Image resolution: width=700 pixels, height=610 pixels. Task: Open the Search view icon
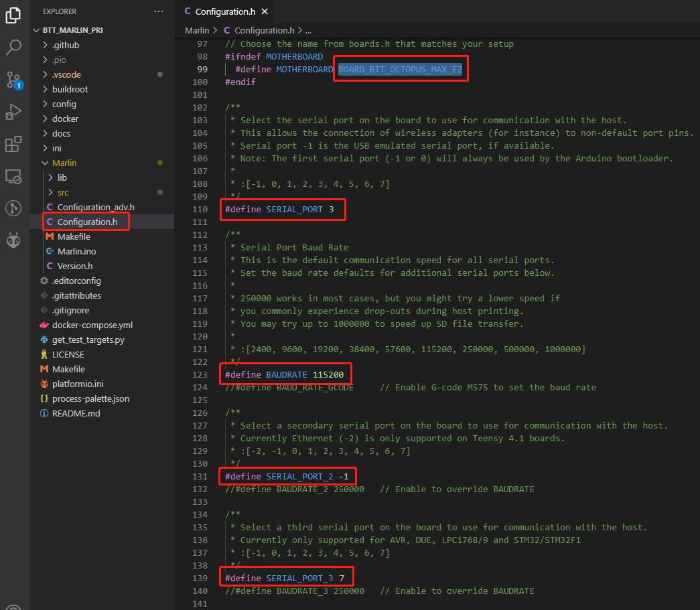tap(13, 48)
